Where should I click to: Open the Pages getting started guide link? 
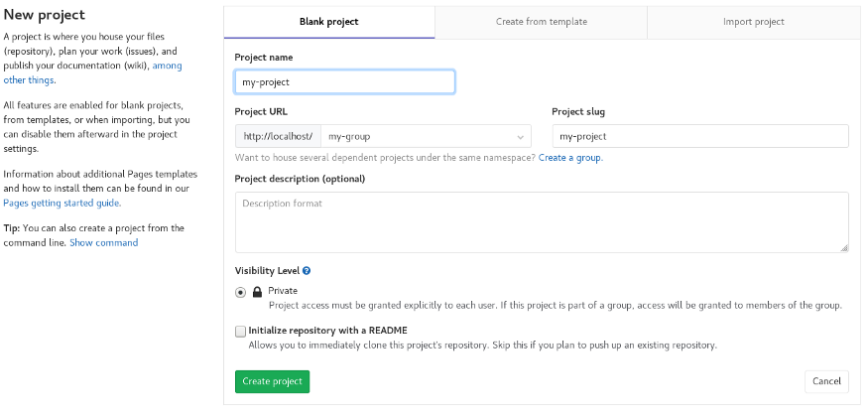[62, 203]
